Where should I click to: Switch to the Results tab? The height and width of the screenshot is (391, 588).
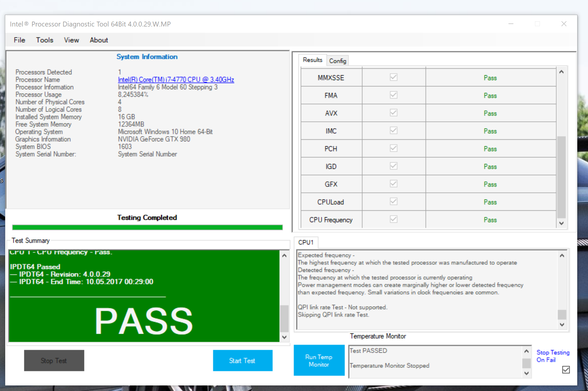pyautogui.click(x=312, y=60)
